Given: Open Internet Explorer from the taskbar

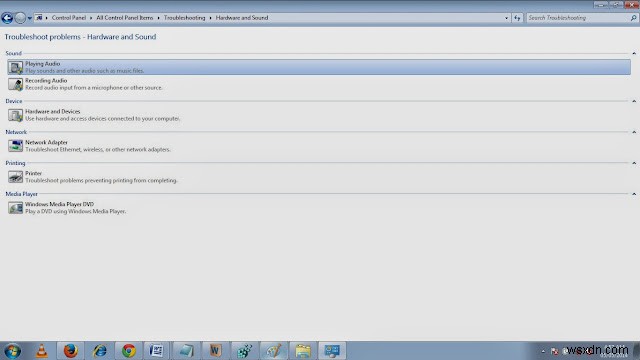Looking at the screenshot, I should 100,351.
